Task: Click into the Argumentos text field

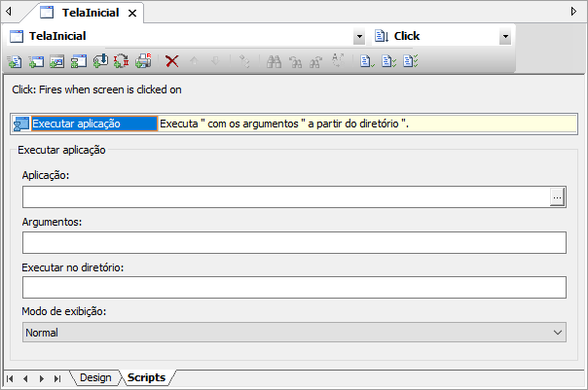Action: 293,242
